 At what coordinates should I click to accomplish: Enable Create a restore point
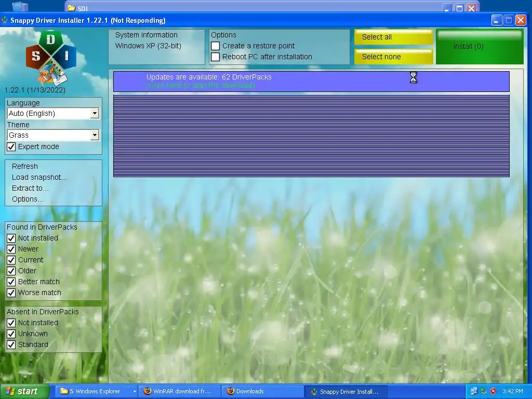pyautogui.click(x=216, y=46)
